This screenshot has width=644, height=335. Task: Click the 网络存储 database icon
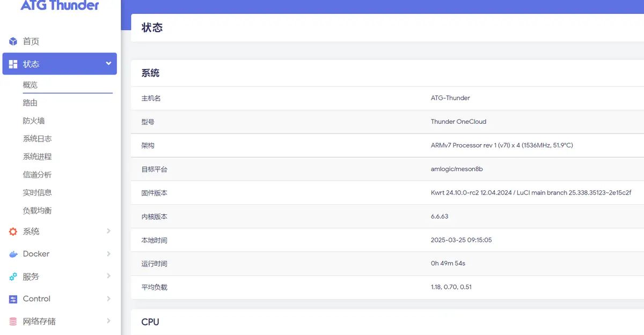[x=13, y=322]
